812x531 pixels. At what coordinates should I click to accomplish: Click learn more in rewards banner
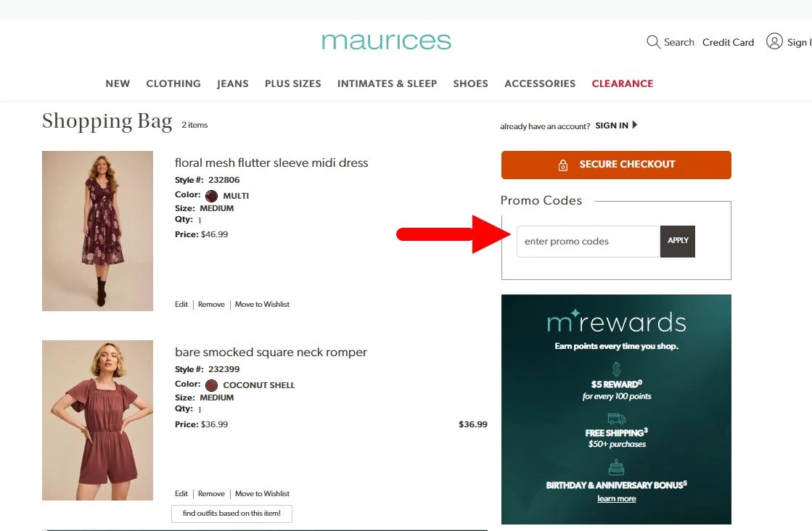point(616,499)
